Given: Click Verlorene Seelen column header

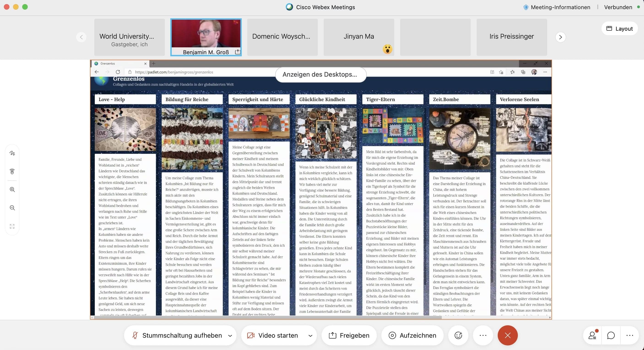Looking at the screenshot, I should (524, 99).
